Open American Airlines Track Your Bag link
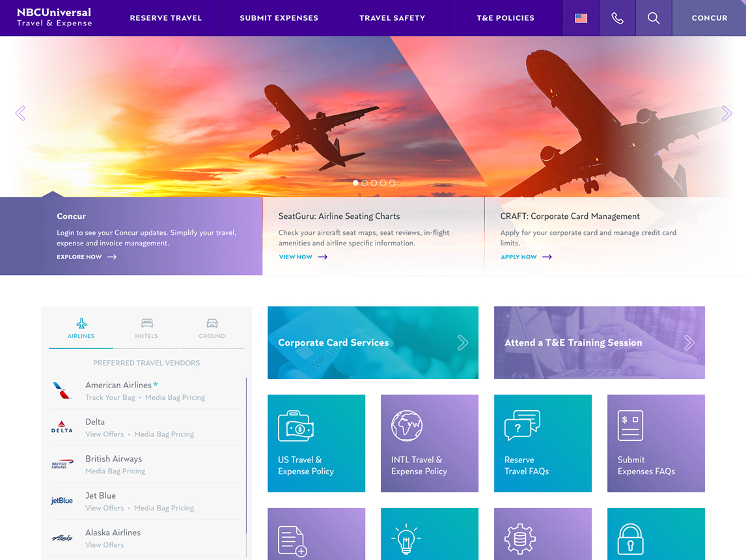746x560 pixels. coord(110,397)
